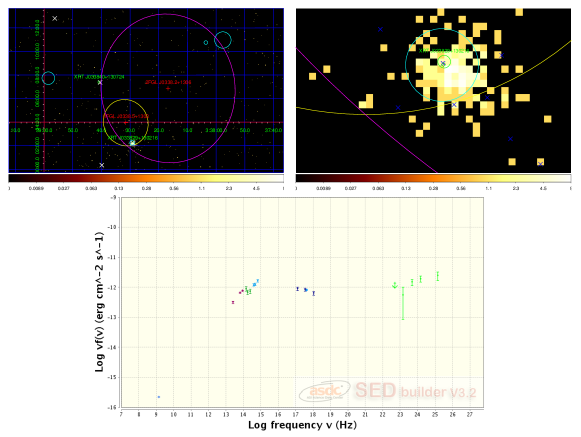This screenshot has width=581, height=437.
Task: Click the lone blue radio point near frequency 9
Action: coord(159,397)
